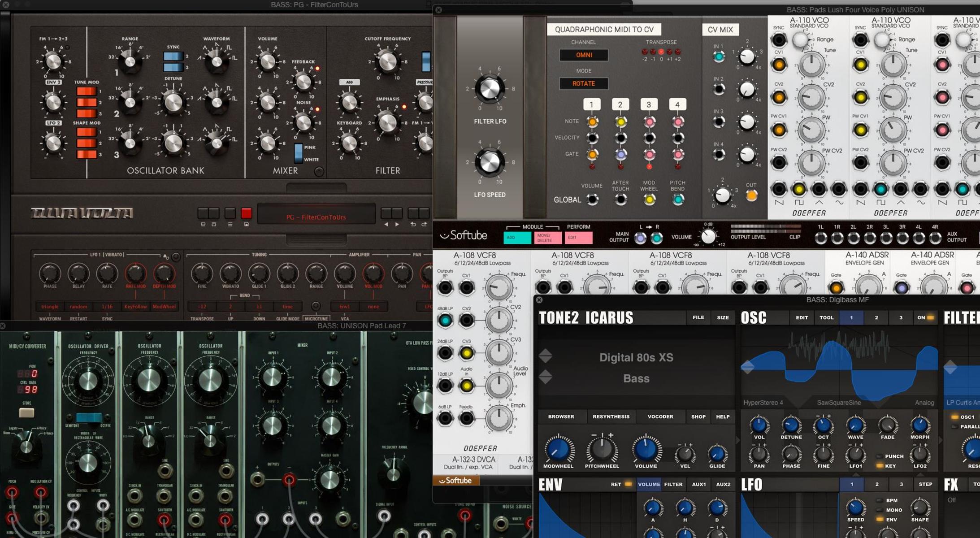This screenshot has height=538, width=980.
Task: Click the Channel 1 NOTE output jack
Action: pyautogui.click(x=592, y=122)
